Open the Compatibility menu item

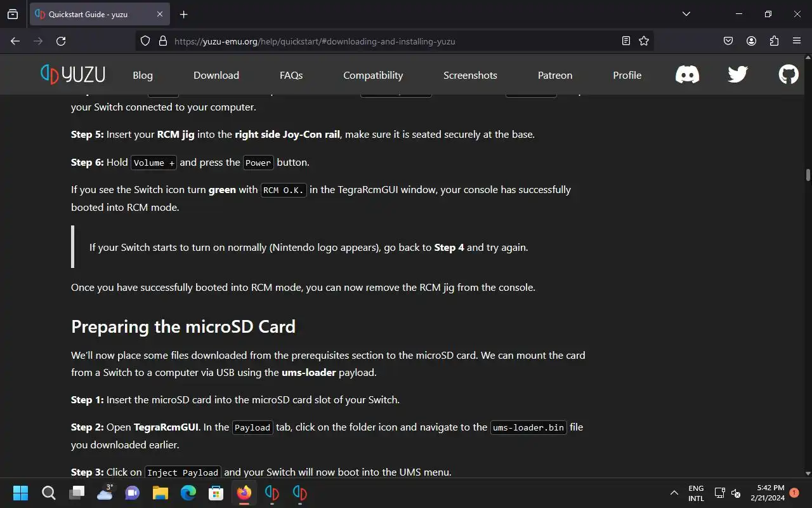tap(373, 75)
